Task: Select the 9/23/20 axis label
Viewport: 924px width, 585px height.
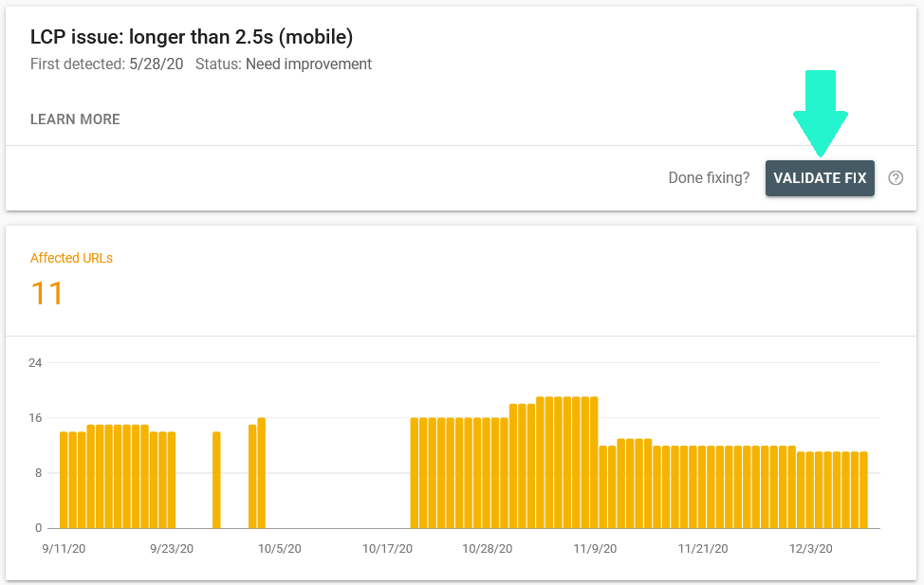Action: tap(172, 548)
